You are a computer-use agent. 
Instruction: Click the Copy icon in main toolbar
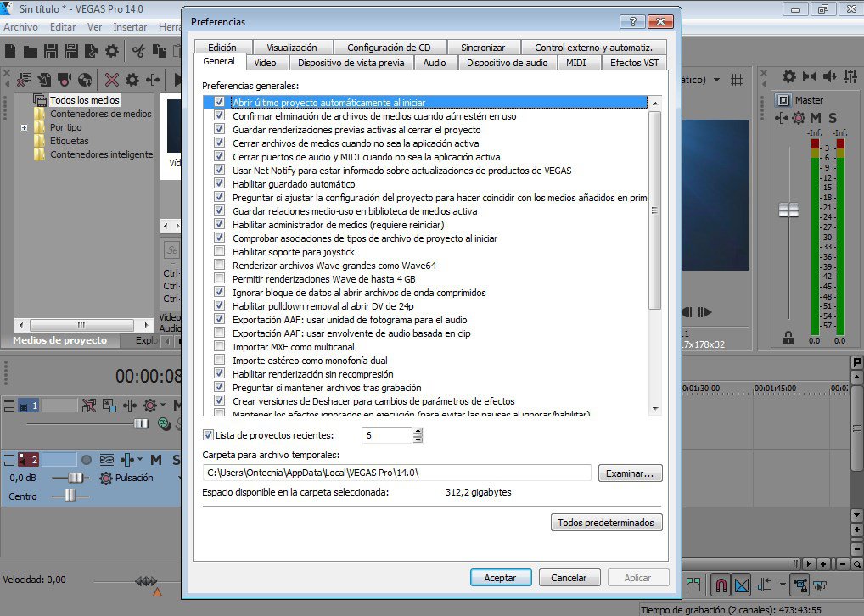pyautogui.click(x=160, y=51)
